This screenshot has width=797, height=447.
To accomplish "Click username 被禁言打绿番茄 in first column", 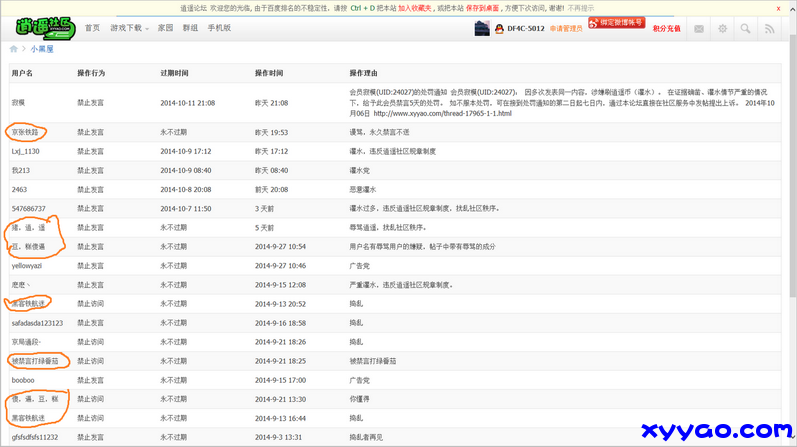I will coord(35,361).
